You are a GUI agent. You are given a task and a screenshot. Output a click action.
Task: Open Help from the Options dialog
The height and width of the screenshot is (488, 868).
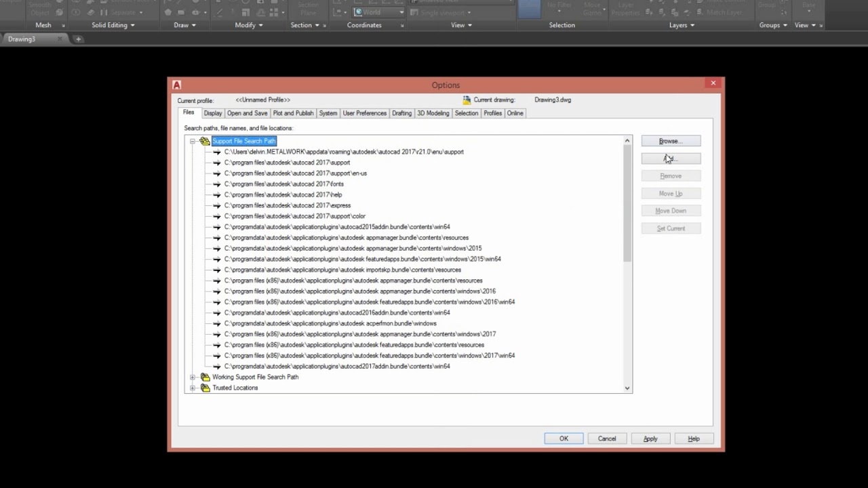(694, 439)
